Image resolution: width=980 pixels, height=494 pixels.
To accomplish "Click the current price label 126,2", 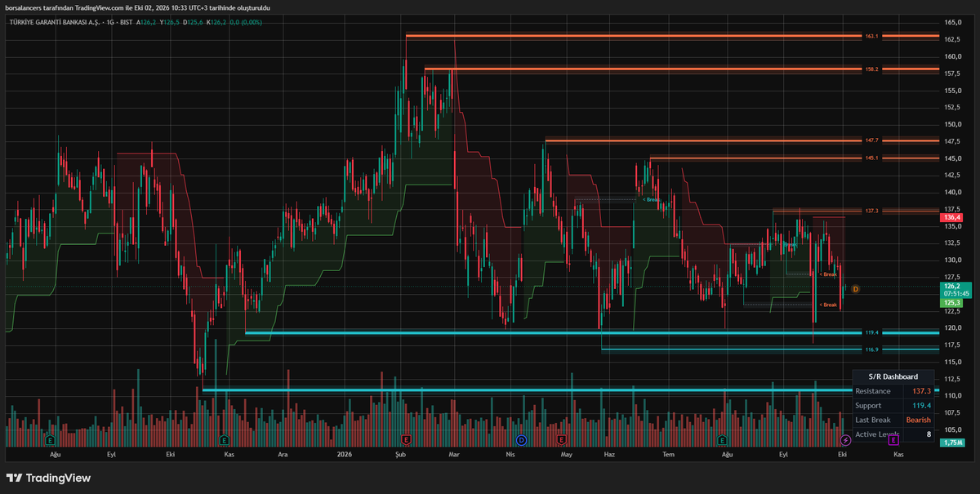I will pyautogui.click(x=951, y=287).
